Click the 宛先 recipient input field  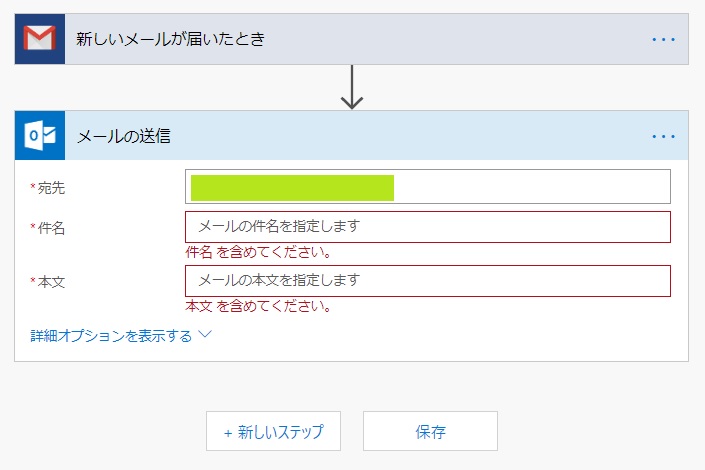point(428,187)
